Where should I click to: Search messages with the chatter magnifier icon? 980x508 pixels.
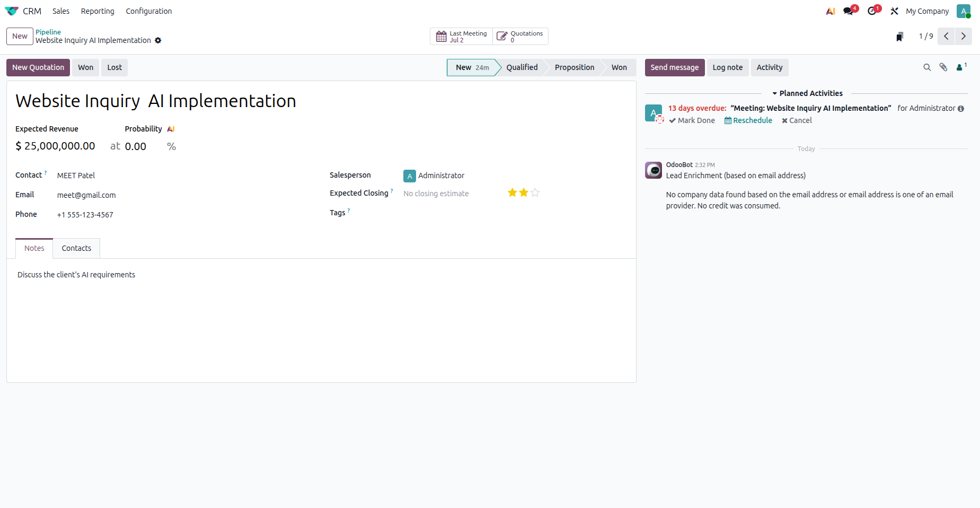click(x=927, y=67)
